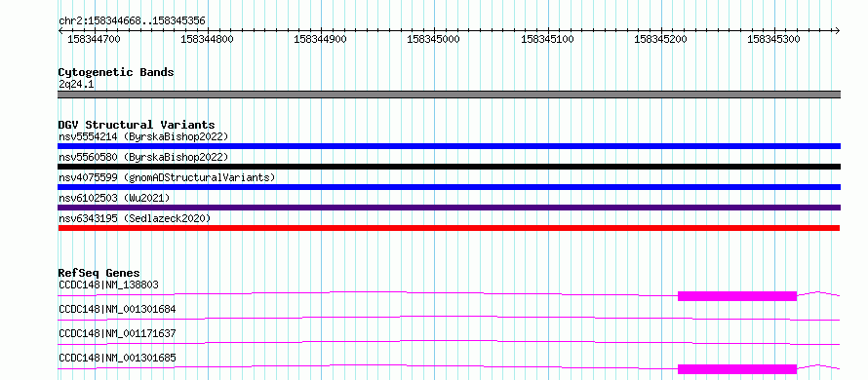
Task: Select the Cytogenetic Bands track title
Action: 116,72
